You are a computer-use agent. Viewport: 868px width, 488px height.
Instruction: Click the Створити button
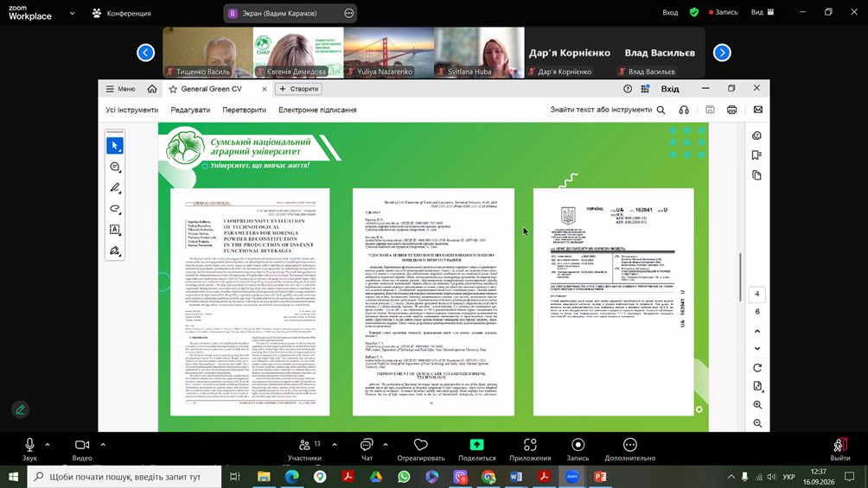(298, 89)
